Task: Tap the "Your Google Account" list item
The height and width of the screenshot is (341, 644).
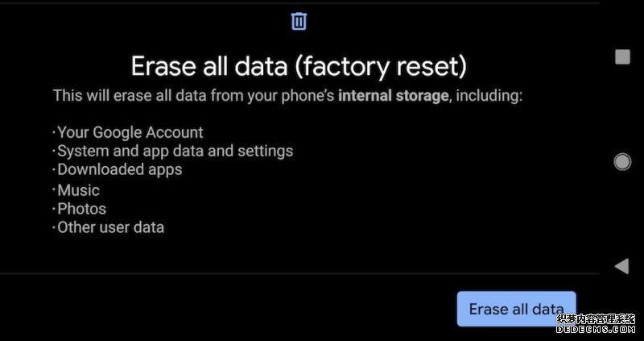Action: pyautogui.click(x=128, y=132)
